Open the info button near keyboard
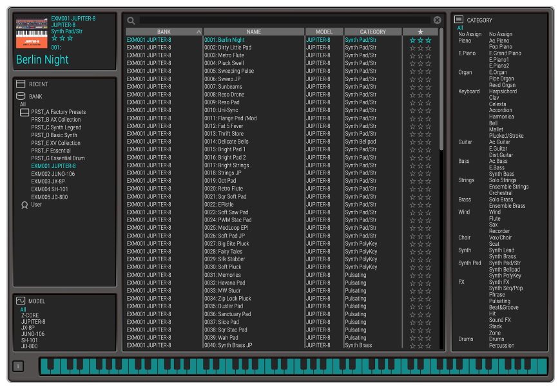Image resolution: width=560 pixels, height=392 pixels. (18, 366)
